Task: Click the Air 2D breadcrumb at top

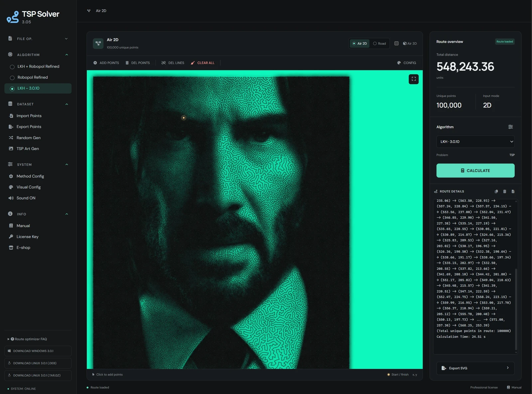Action: 101,11
